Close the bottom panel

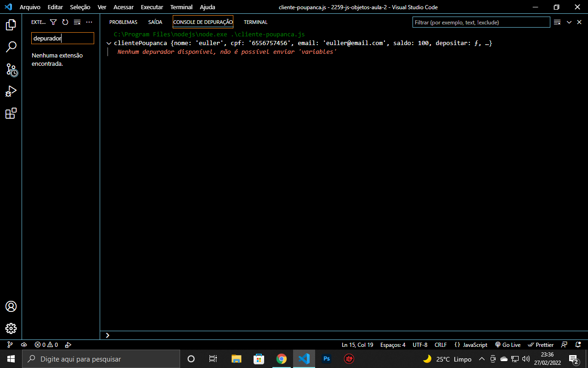579,22
